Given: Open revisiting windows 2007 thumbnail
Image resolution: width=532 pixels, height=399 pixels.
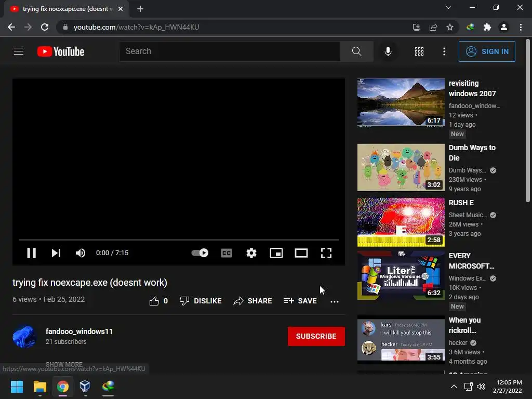Looking at the screenshot, I should pyautogui.click(x=401, y=103).
